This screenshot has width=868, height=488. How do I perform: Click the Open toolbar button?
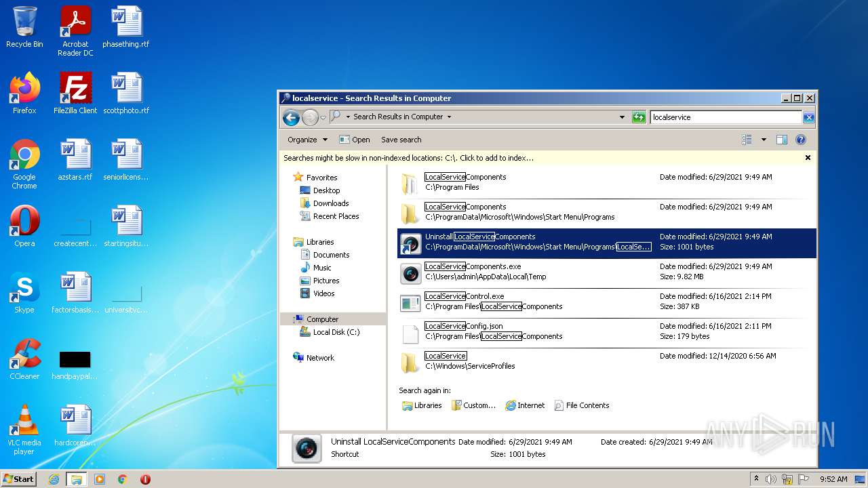coord(355,140)
